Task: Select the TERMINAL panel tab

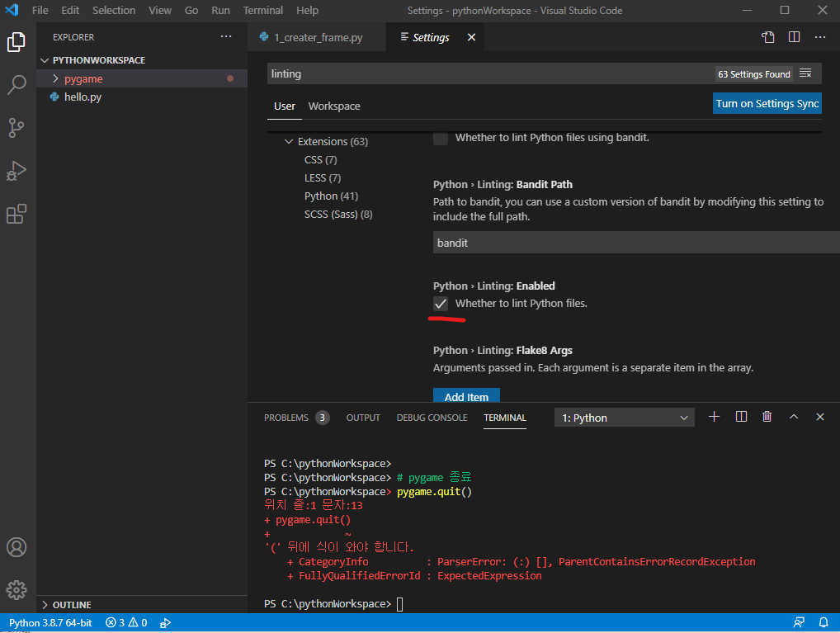Action: click(x=505, y=418)
